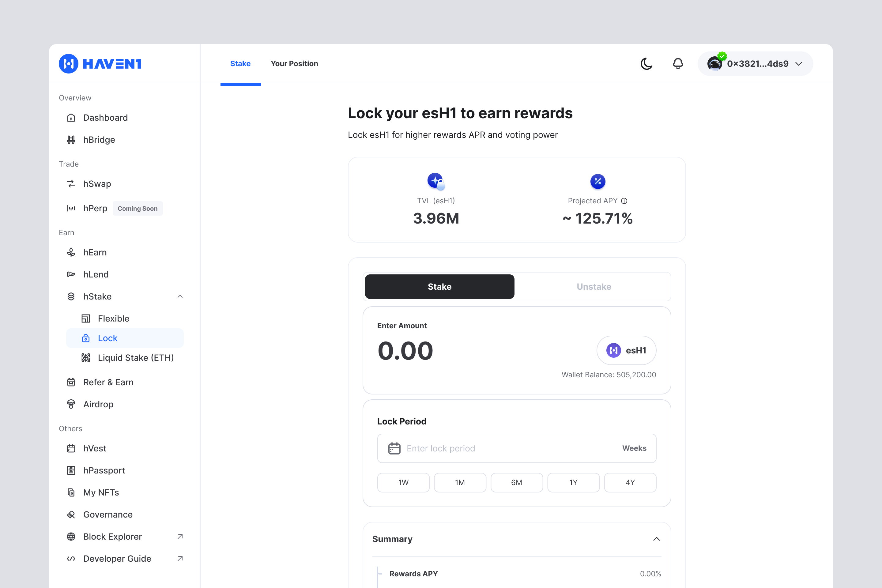Click the Projected APY info icon
The height and width of the screenshot is (588, 882).
point(624,201)
